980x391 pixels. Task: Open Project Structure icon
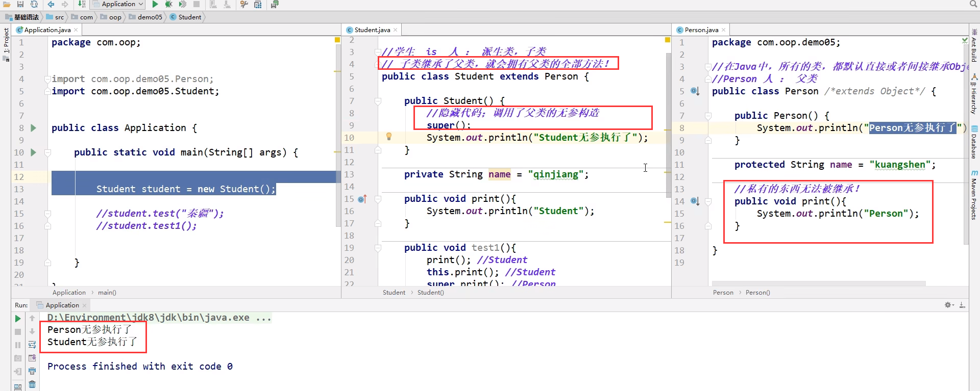258,4
